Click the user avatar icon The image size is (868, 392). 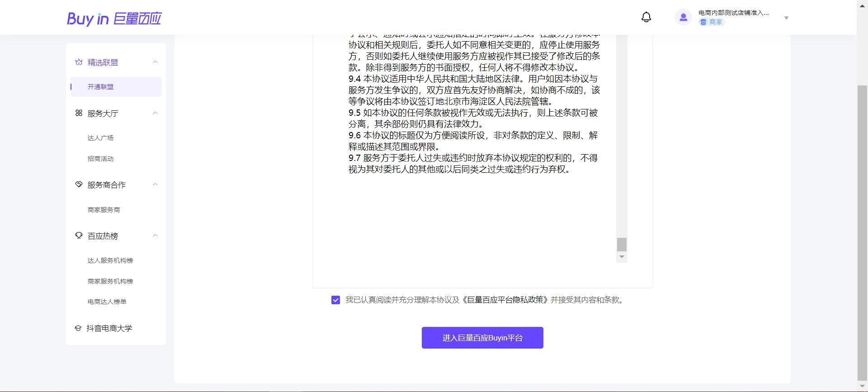coord(683,17)
